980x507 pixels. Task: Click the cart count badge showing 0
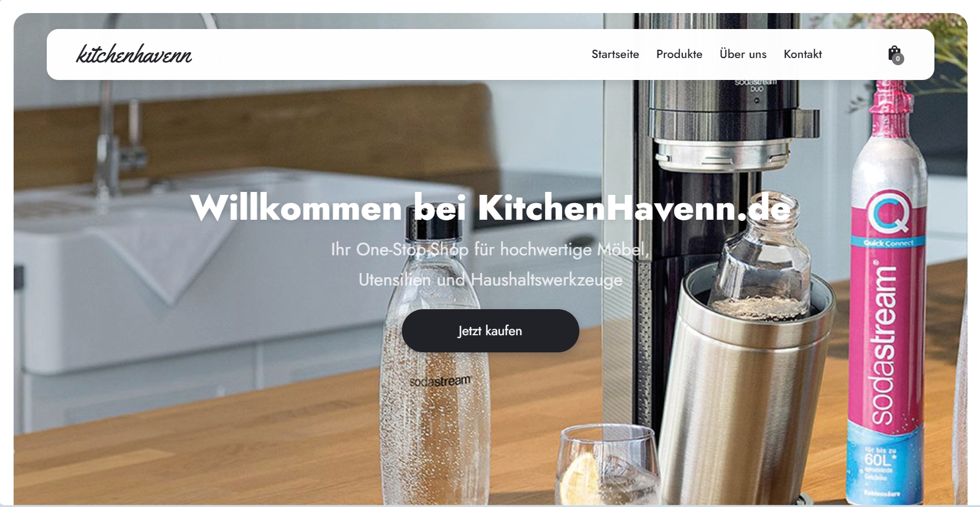(898, 59)
